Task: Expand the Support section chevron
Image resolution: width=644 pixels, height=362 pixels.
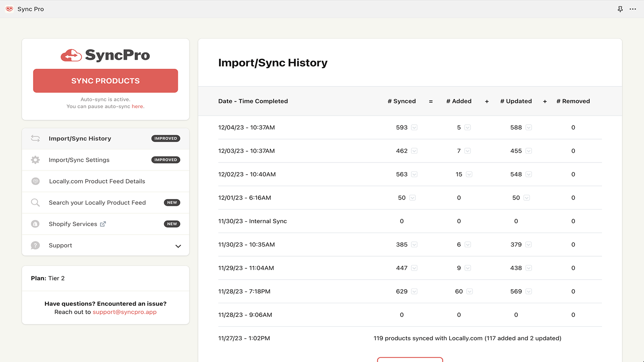Action: point(178,246)
